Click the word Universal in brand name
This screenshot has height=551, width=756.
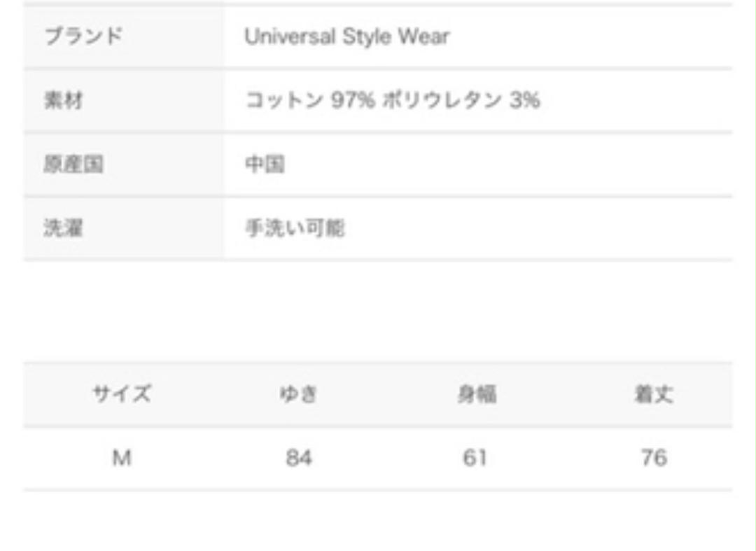[290, 36]
